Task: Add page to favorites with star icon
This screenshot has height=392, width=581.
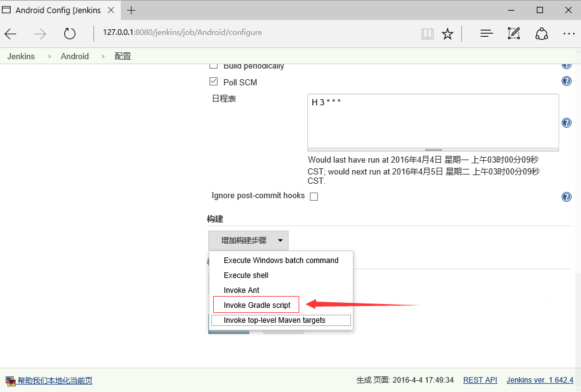Action: click(x=448, y=34)
